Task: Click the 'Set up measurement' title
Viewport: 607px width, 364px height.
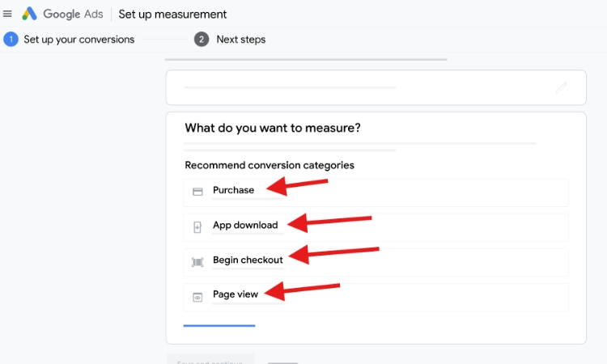Action: (172, 15)
